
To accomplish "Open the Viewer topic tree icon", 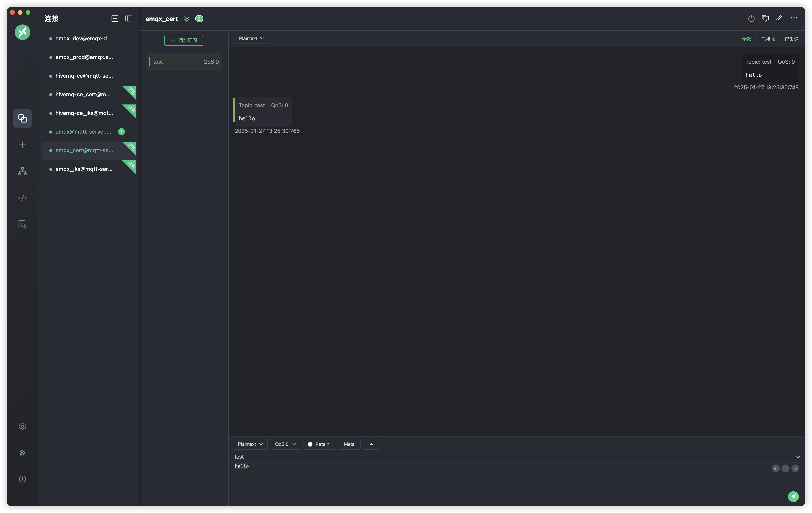I will pos(23,171).
